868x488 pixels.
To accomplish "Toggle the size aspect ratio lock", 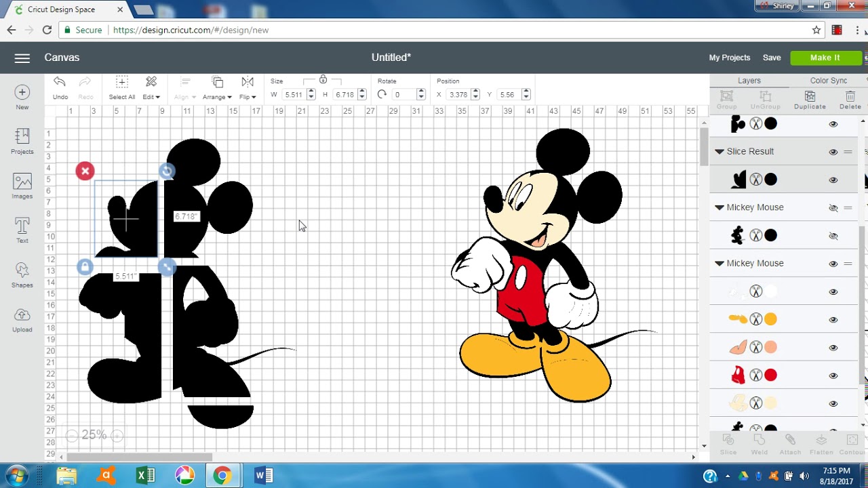I will click(323, 80).
